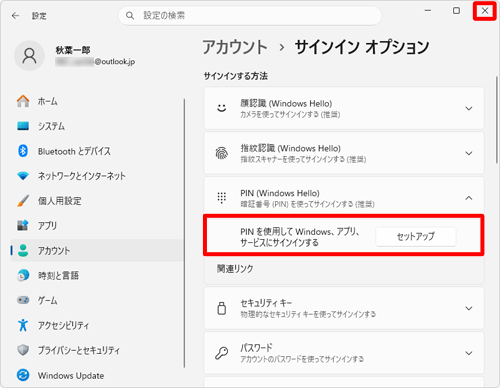Click the Accounts person icon
500x388 pixels.
23,250
